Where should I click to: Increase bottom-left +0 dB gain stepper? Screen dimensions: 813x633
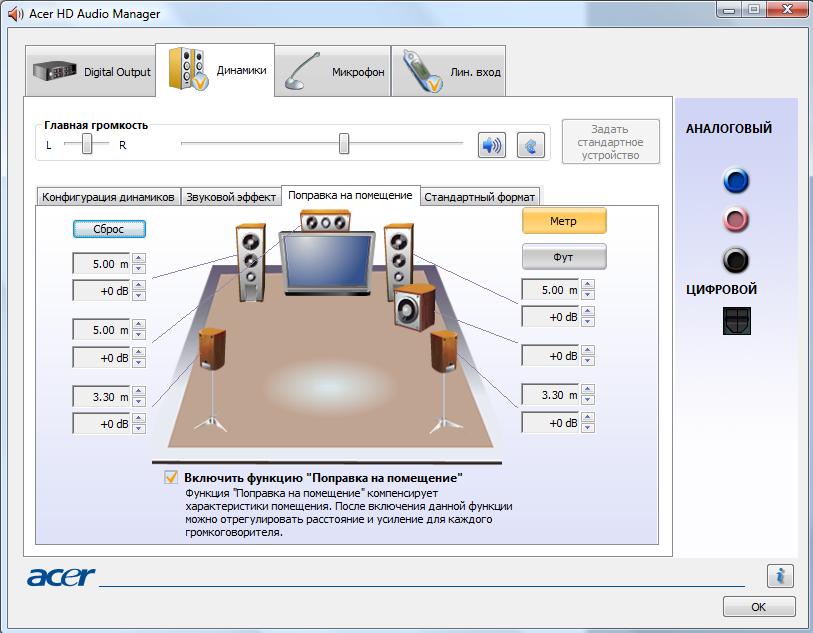pos(139,418)
